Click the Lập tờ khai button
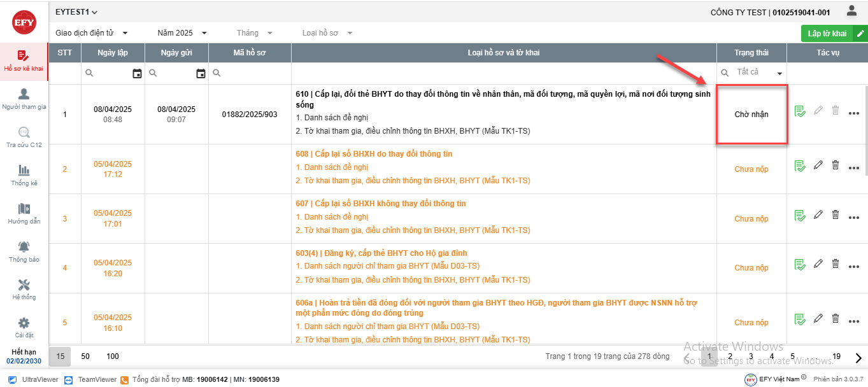 click(x=833, y=34)
